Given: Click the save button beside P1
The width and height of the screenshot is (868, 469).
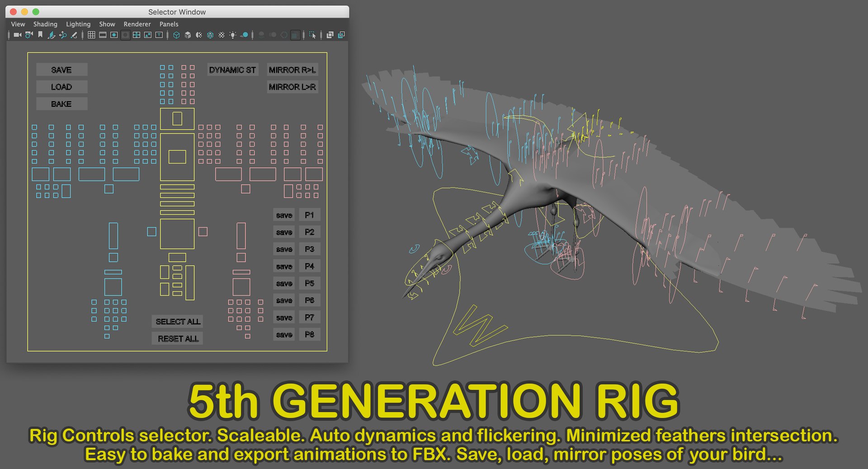Looking at the screenshot, I should 284,215.
